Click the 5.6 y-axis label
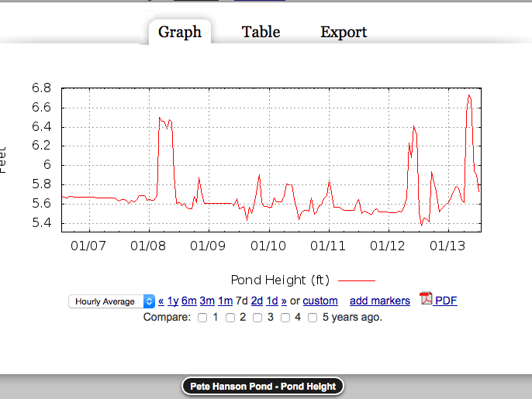The width and height of the screenshot is (532, 399). (41, 204)
